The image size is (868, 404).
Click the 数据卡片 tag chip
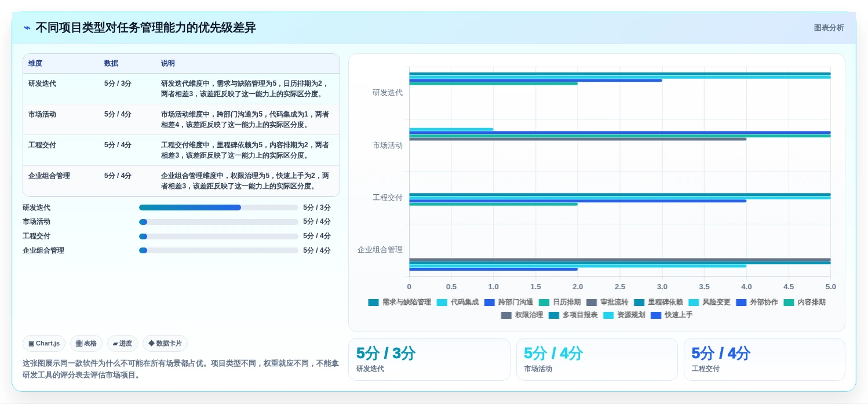point(165,343)
